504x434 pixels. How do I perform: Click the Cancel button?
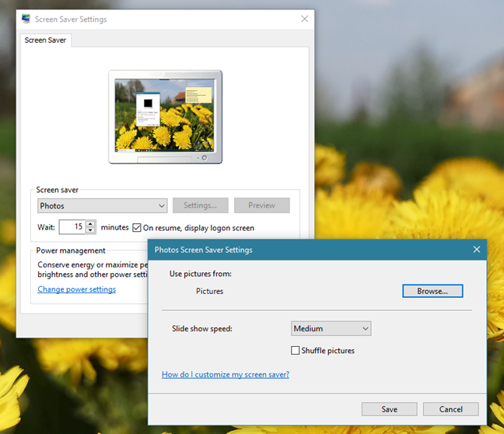(450, 409)
